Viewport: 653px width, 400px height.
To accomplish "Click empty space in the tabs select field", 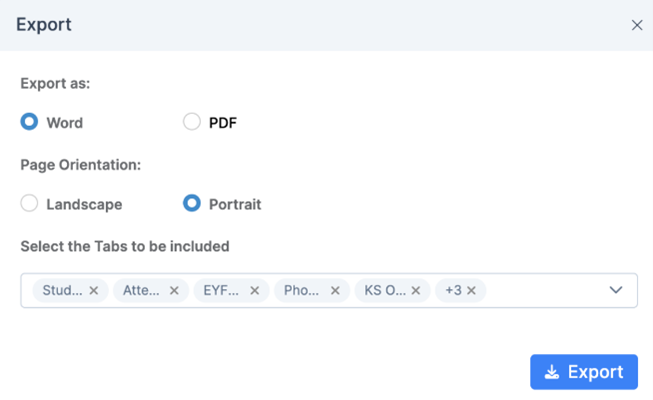I will [545, 290].
